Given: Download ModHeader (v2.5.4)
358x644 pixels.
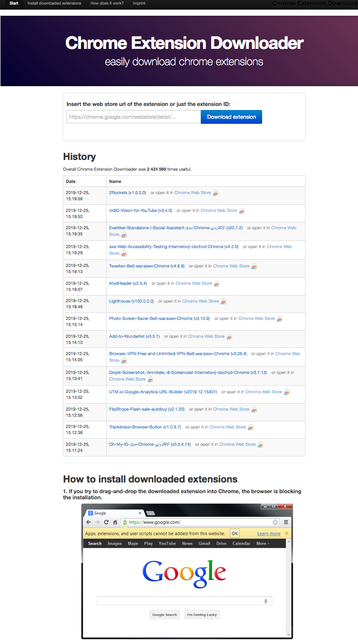Looking at the screenshot, I should (128, 283).
